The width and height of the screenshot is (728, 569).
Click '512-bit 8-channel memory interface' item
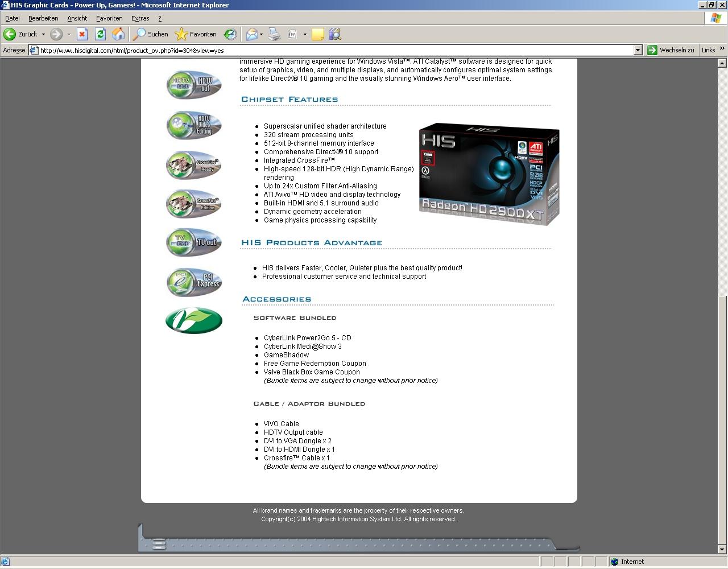coord(319,143)
